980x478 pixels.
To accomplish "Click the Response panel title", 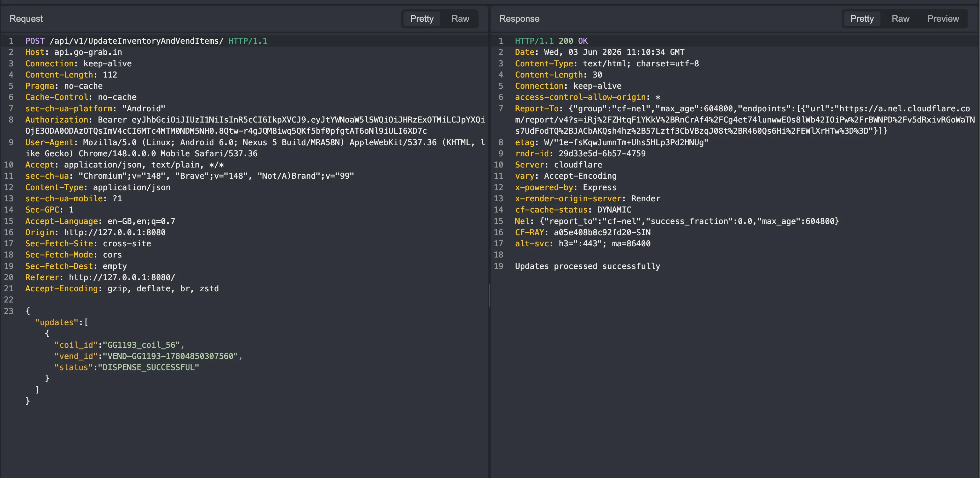I will (x=519, y=19).
